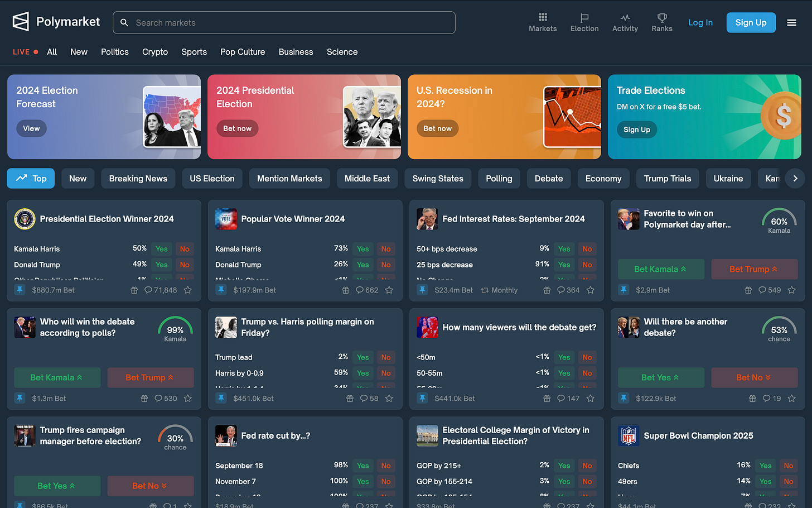Click Yes for Chiefs Super Bowl Champion
The width and height of the screenshot is (812, 508).
(766, 466)
